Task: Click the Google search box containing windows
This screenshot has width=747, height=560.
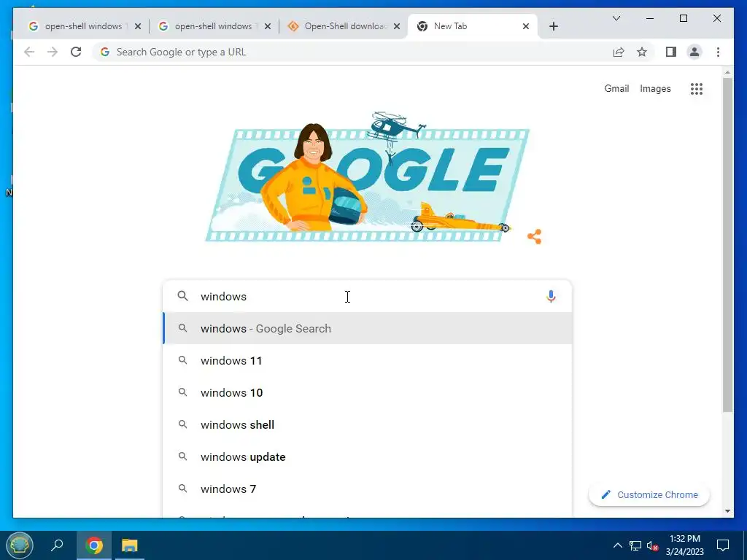Action: (368, 296)
